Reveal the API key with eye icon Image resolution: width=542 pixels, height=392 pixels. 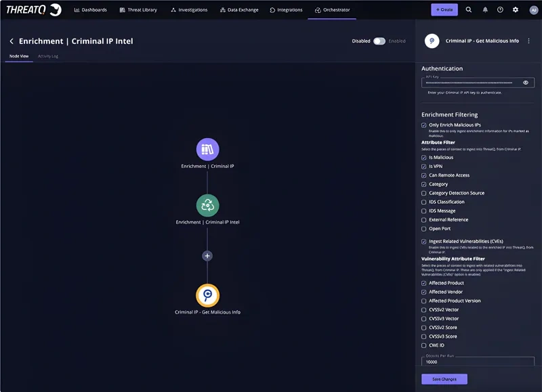pos(526,83)
